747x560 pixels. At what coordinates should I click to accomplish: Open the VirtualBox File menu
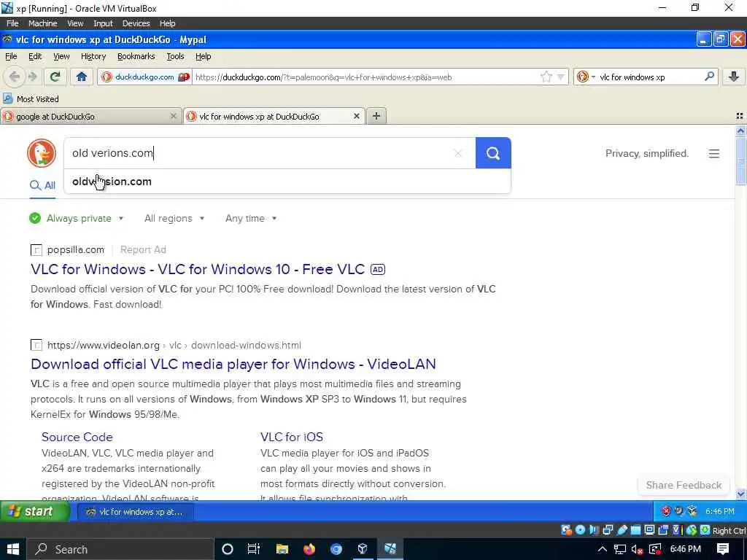[x=12, y=23]
